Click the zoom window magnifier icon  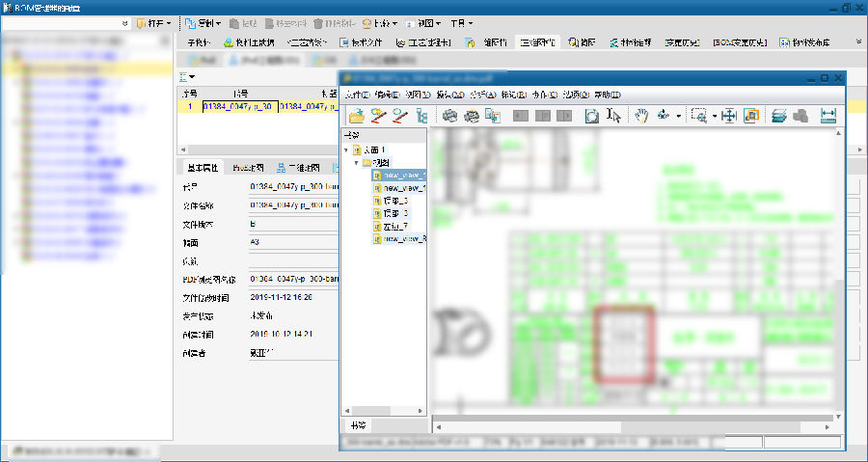699,116
